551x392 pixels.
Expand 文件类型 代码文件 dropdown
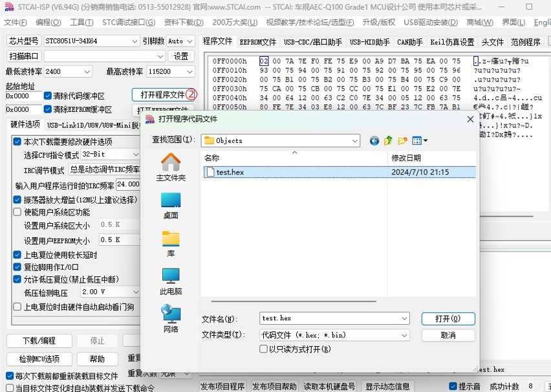404,335
